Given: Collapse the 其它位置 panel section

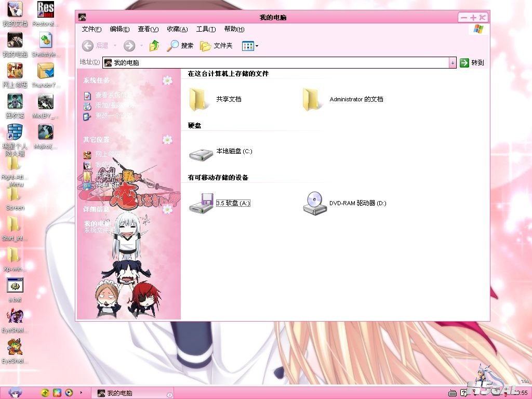Looking at the screenshot, I should (x=167, y=139).
